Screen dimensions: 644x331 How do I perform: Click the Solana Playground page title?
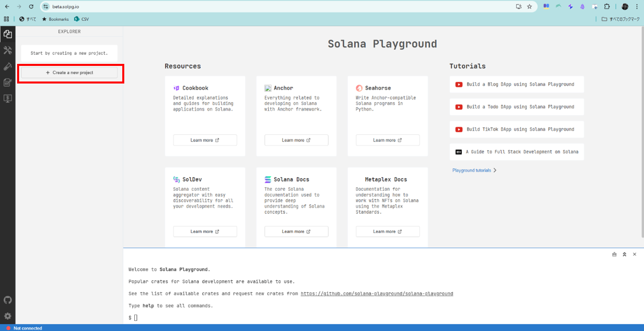pos(382,44)
